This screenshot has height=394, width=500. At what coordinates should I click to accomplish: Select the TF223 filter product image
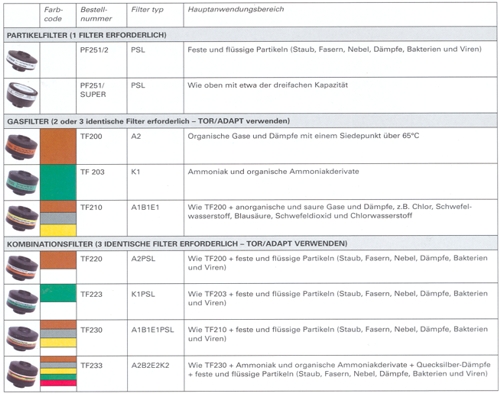pyautogui.click(x=22, y=302)
